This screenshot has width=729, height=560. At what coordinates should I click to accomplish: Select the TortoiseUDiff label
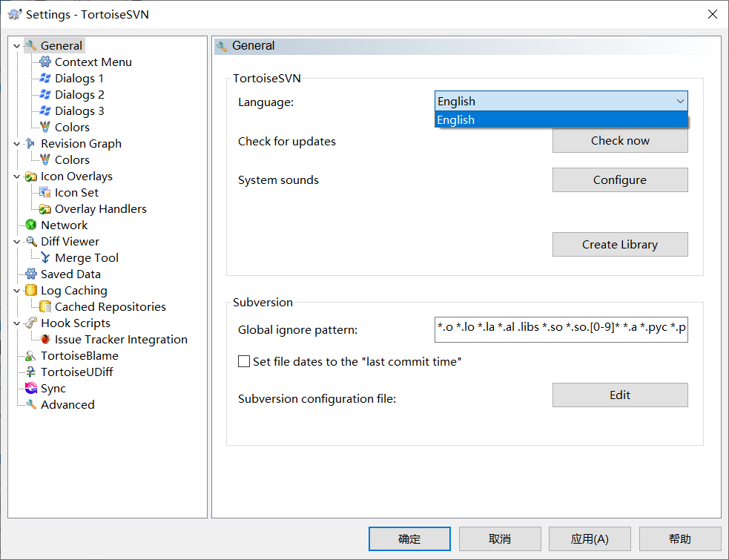[76, 372]
